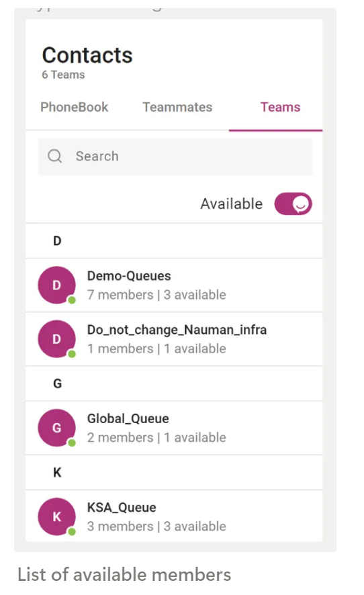Click the K section header
This screenshot has height=595, width=364.
[174, 472]
